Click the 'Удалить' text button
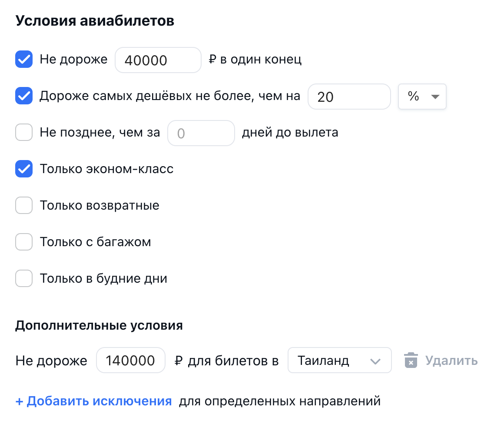 [451, 361]
